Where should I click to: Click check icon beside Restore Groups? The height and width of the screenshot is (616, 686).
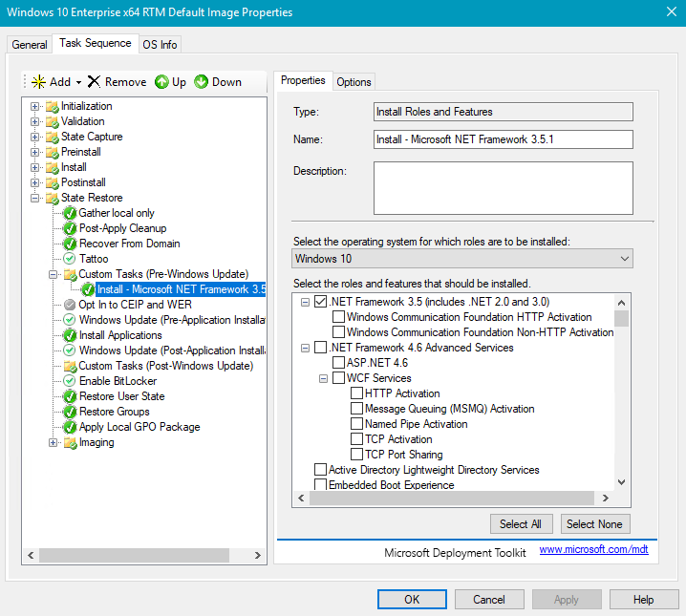point(70,412)
